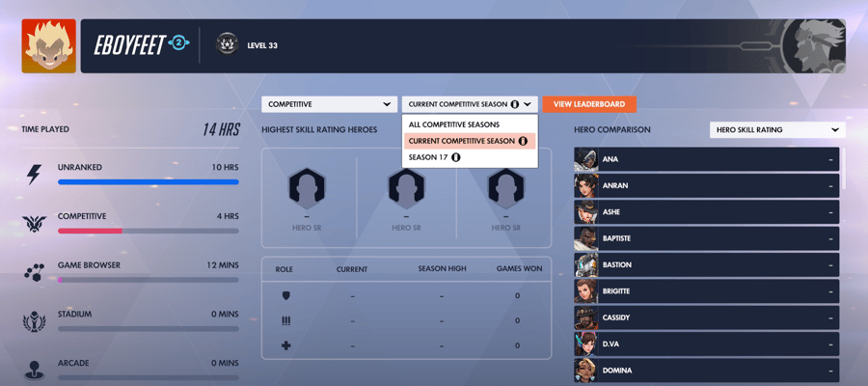This screenshot has height=386, width=868.
Task: Click the '10 HRS' Unranked time value
Action: click(226, 167)
